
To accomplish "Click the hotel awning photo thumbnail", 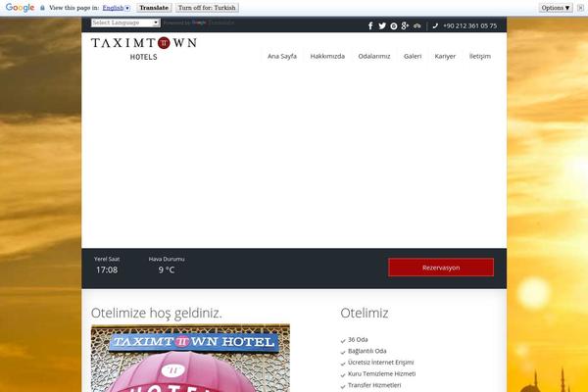I will point(190,358).
